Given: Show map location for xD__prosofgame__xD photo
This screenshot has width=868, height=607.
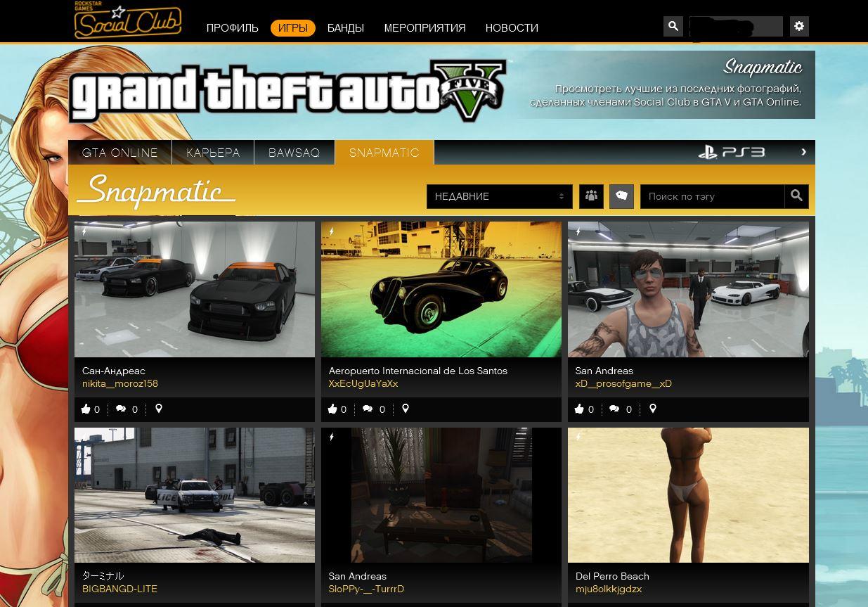Looking at the screenshot, I should tap(653, 409).
